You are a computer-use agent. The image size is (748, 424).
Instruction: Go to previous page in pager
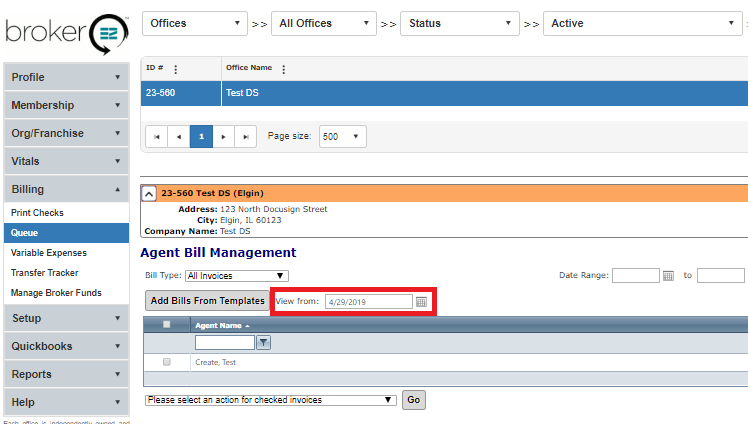pyautogui.click(x=179, y=137)
